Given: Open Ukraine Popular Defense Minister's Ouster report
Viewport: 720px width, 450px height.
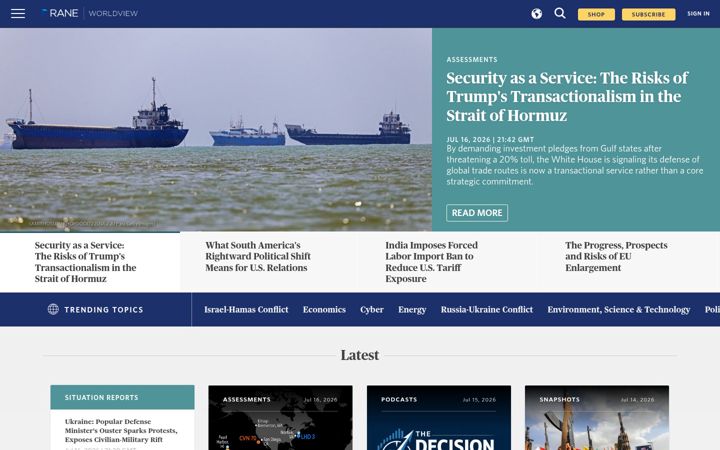Looking at the screenshot, I should point(121,430).
